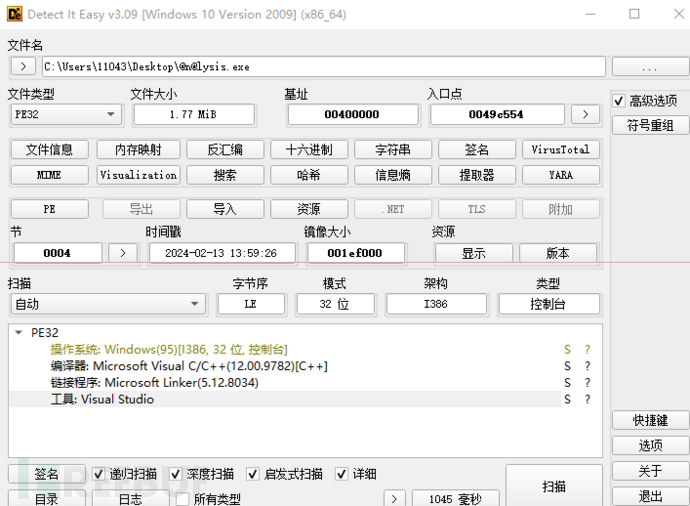The image size is (690, 506).
Task: Open entry point arrow button beside 0049c554
Action: (x=585, y=114)
